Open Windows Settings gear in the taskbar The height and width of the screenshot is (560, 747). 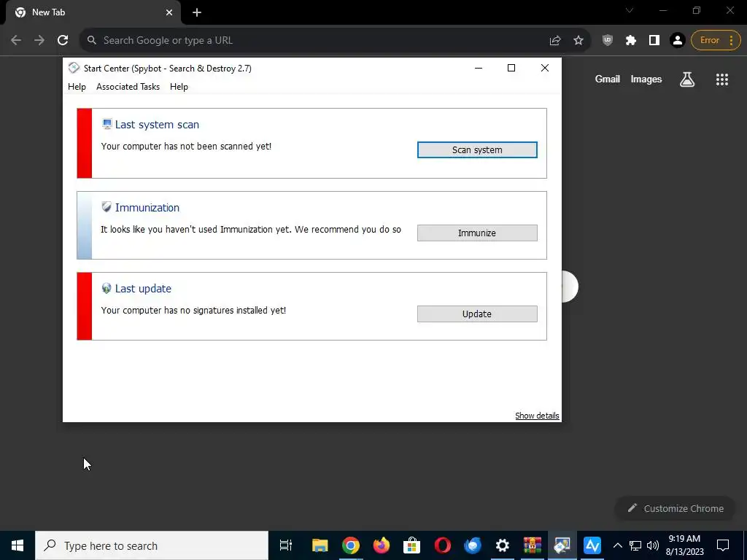click(503, 545)
